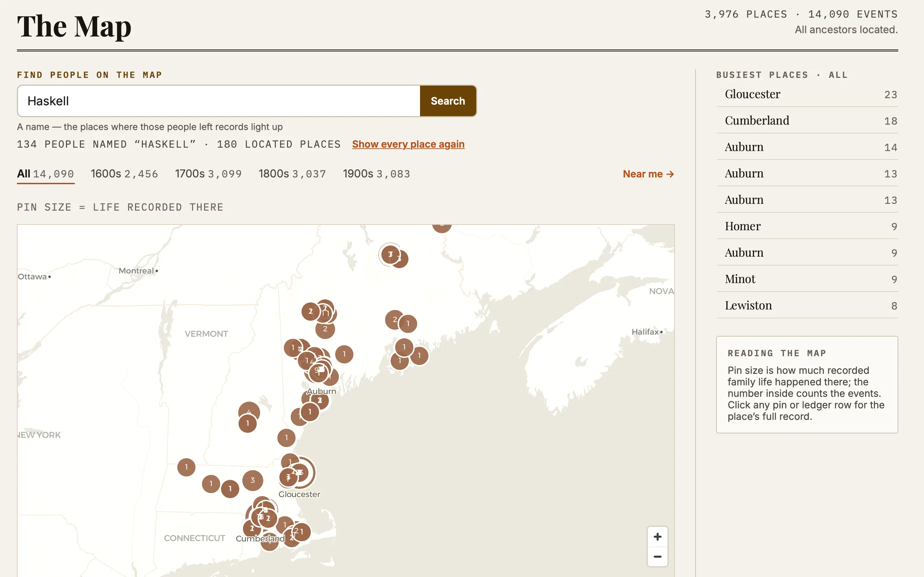This screenshot has height=577, width=924.
Task: Switch to the 1700s tab
Action: coord(208,174)
